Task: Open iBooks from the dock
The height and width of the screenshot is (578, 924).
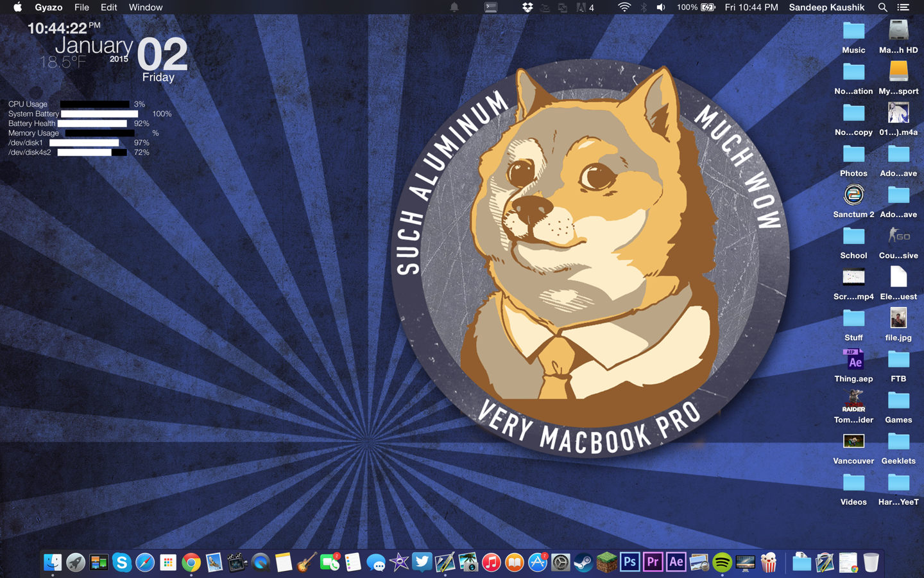Action: click(x=515, y=563)
